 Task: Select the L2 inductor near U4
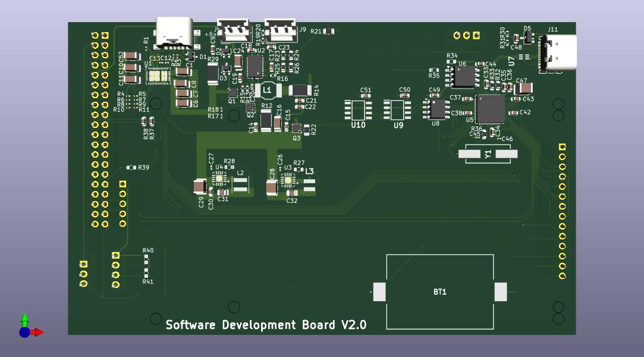point(241,185)
